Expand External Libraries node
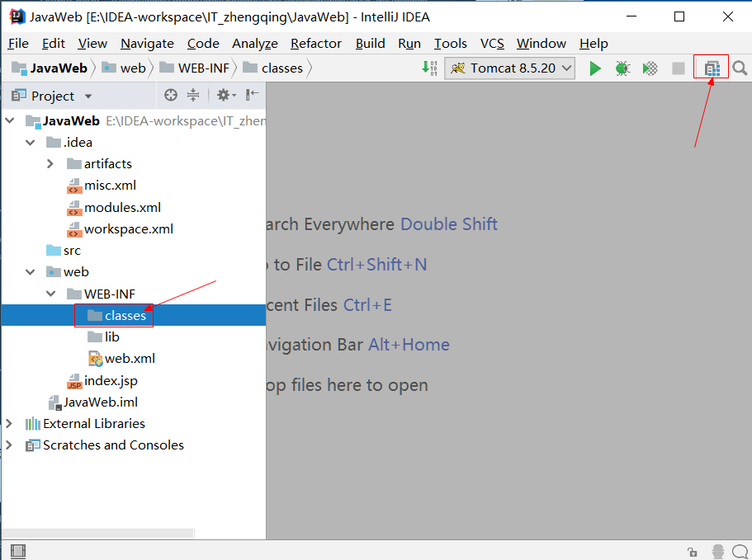Screen dimensions: 752x560 point(9,423)
